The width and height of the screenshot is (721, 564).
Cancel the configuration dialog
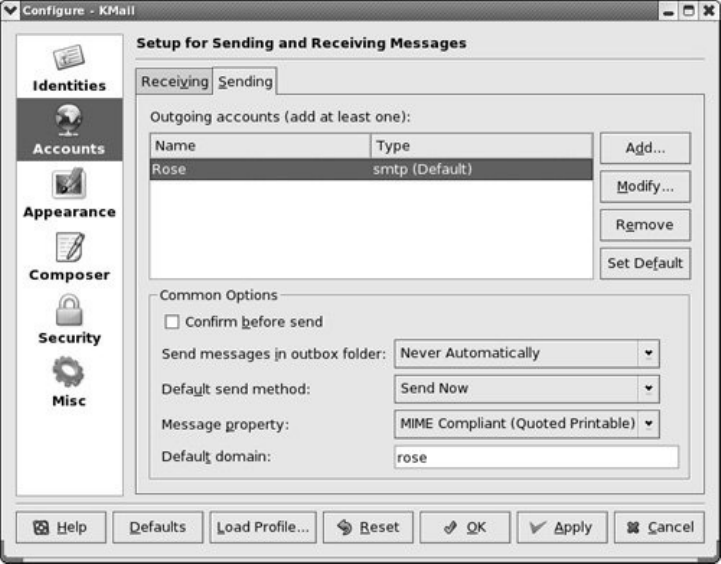coord(659,527)
